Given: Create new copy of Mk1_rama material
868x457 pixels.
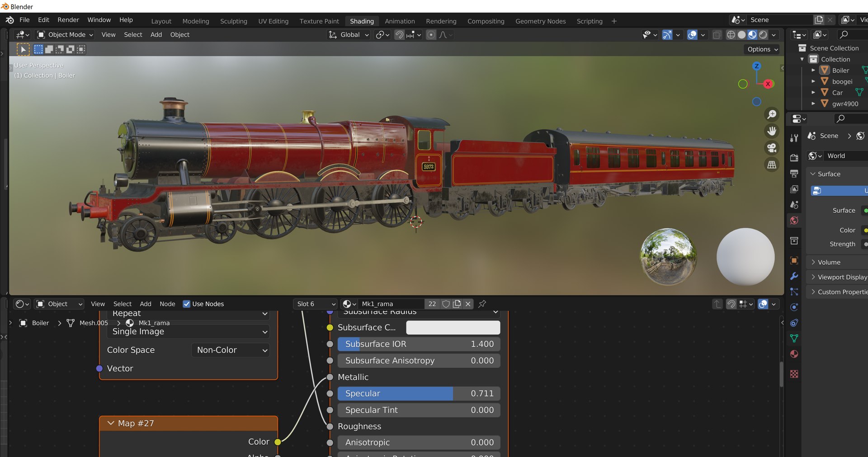Looking at the screenshot, I should click(457, 304).
